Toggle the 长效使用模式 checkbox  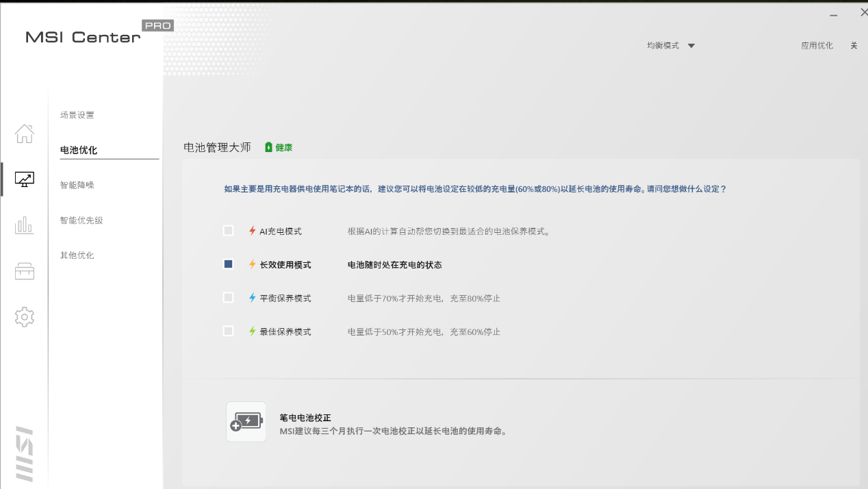229,264
